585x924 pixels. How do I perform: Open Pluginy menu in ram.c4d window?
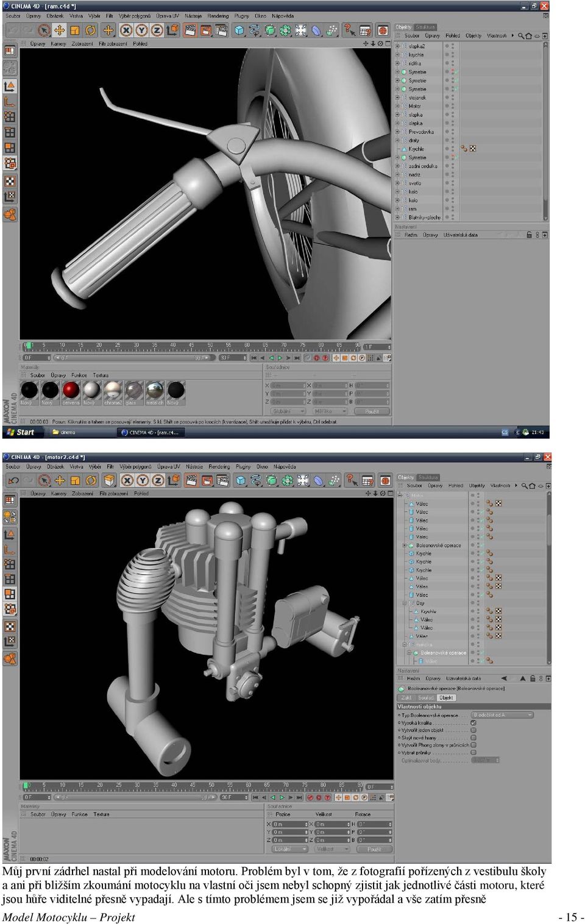pos(242,16)
